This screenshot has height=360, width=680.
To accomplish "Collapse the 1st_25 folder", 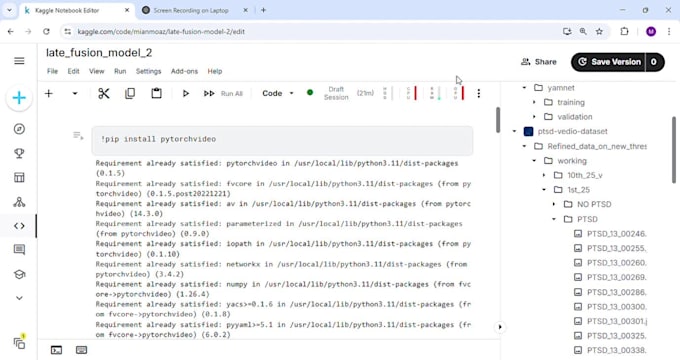I will 544,190.
